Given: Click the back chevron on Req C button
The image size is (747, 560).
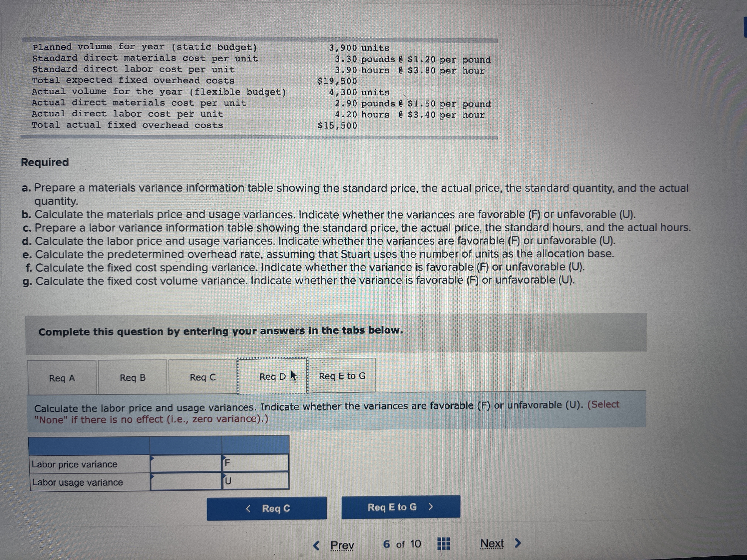Looking at the screenshot, I should (x=248, y=508).
